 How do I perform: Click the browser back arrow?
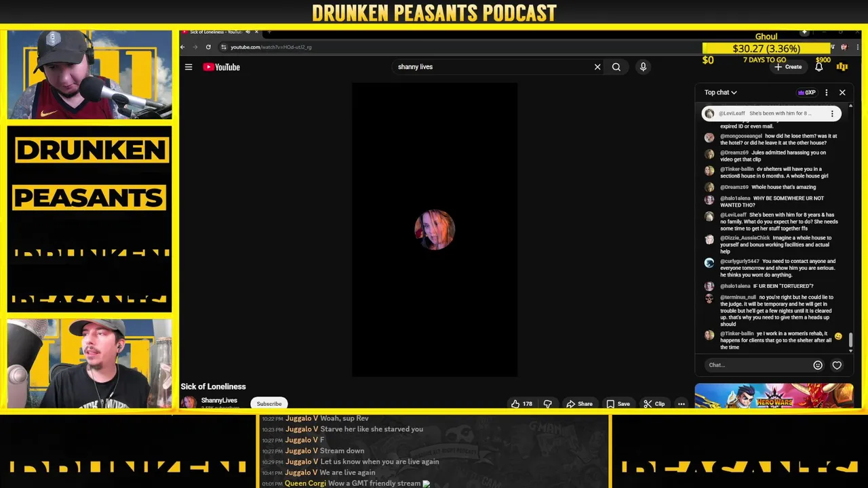click(182, 47)
